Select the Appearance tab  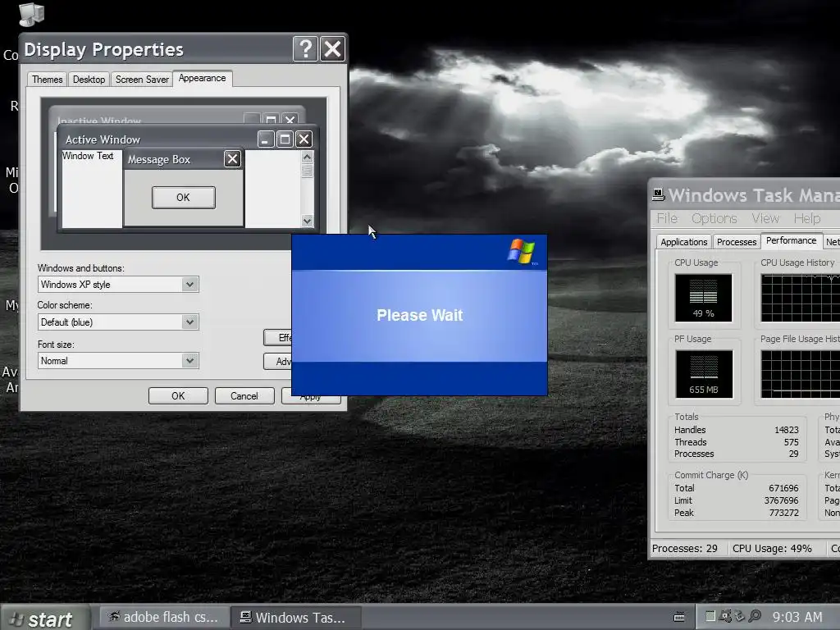click(x=202, y=78)
